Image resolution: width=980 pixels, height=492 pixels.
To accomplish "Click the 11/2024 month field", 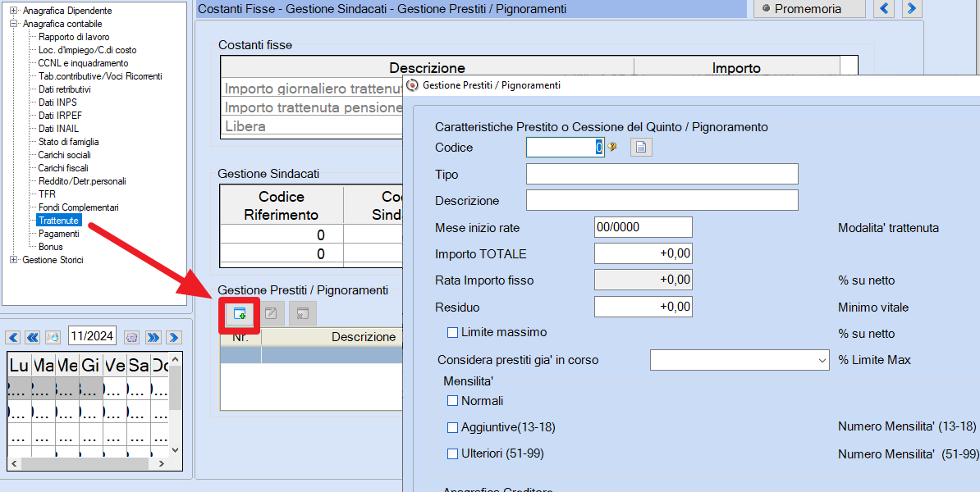I will coord(93,336).
